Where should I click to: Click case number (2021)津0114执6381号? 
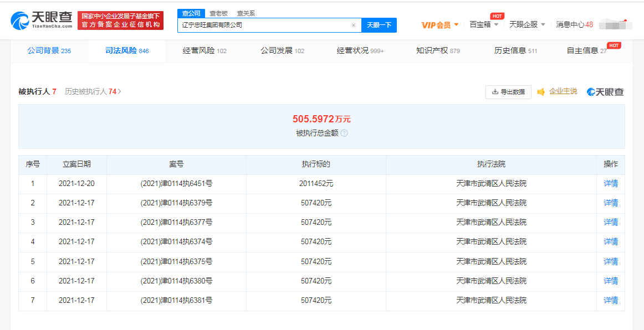176,300
